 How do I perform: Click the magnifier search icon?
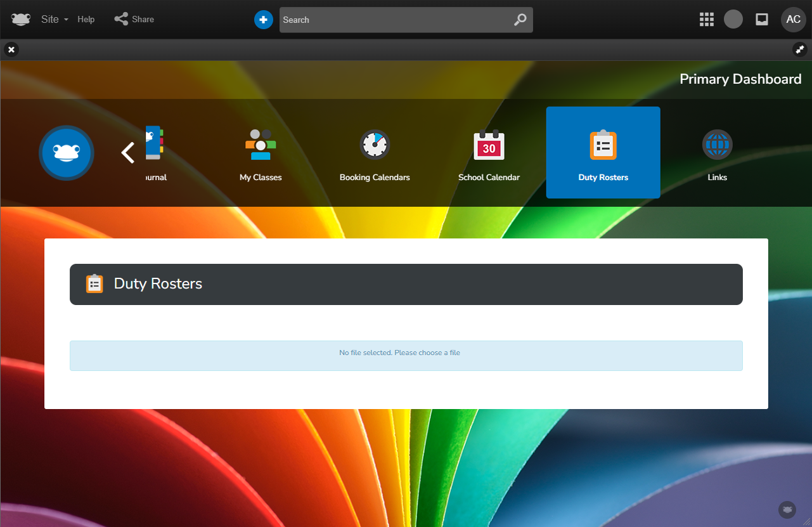point(520,20)
